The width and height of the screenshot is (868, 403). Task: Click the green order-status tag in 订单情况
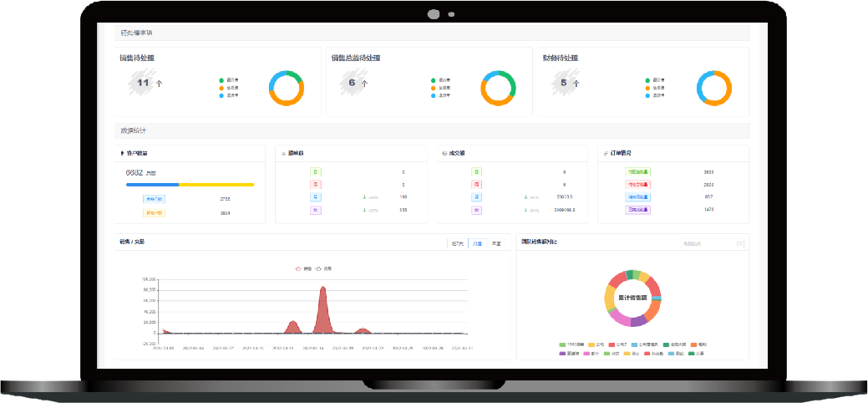tap(637, 172)
